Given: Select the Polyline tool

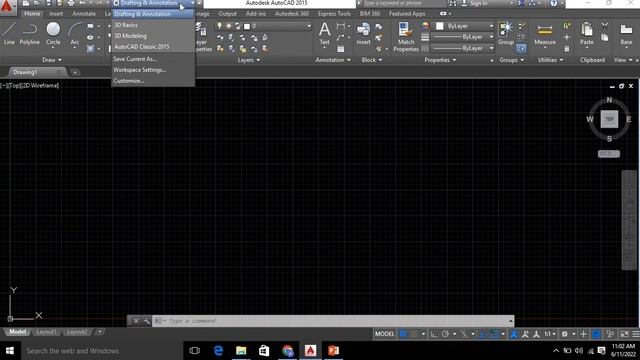Looking at the screenshot, I should (29, 33).
